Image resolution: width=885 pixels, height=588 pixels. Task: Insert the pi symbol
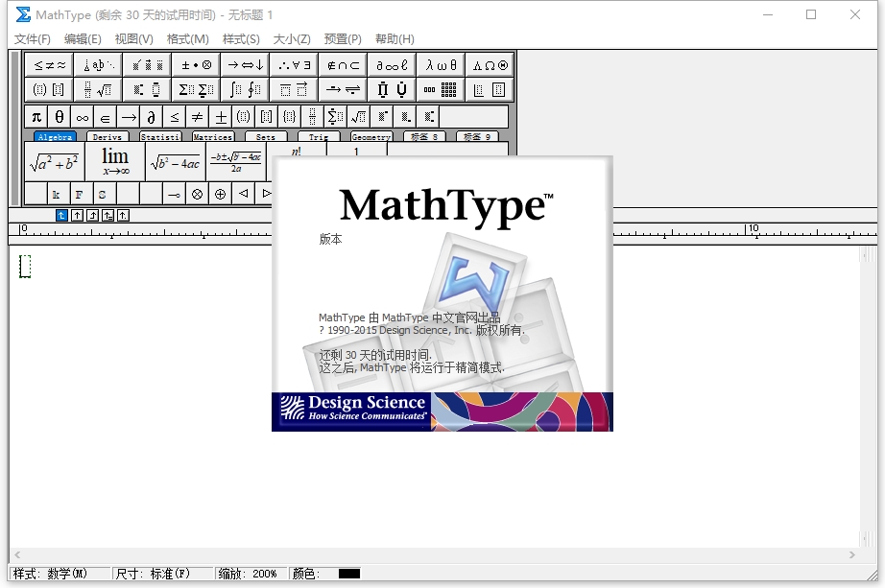[x=36, y=117]
